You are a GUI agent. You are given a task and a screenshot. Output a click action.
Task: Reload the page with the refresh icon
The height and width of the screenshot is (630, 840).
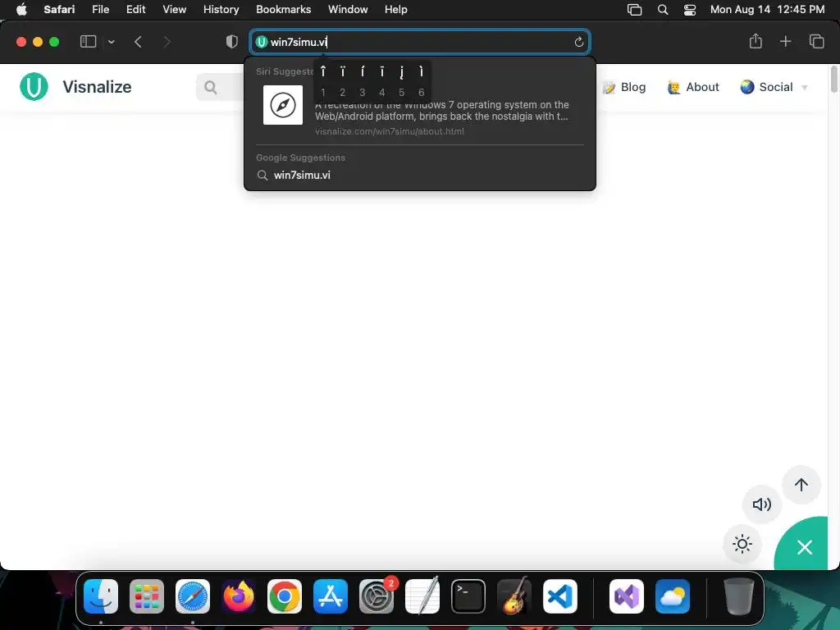tap(578, 42)
